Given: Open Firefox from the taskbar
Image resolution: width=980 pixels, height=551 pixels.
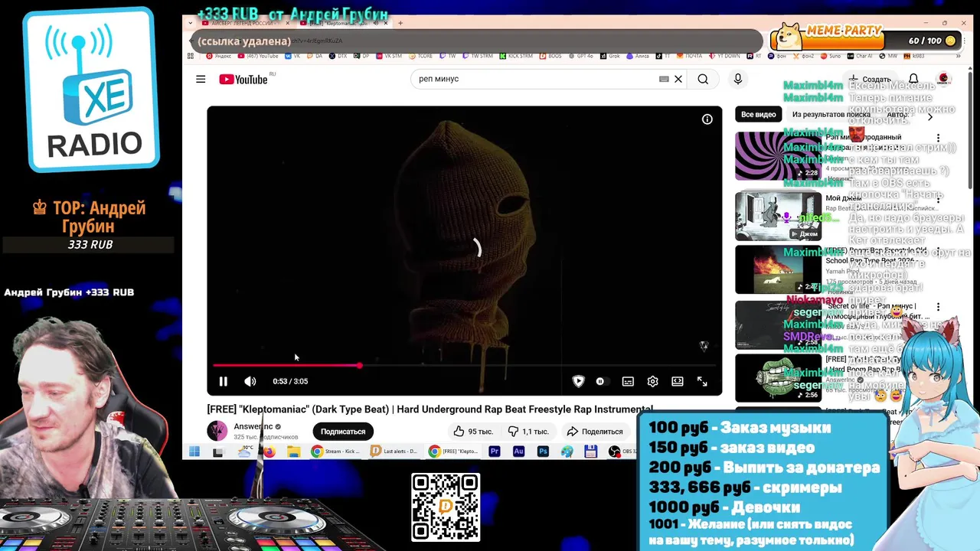Looking at the screenshot, I should pos(269,452).
